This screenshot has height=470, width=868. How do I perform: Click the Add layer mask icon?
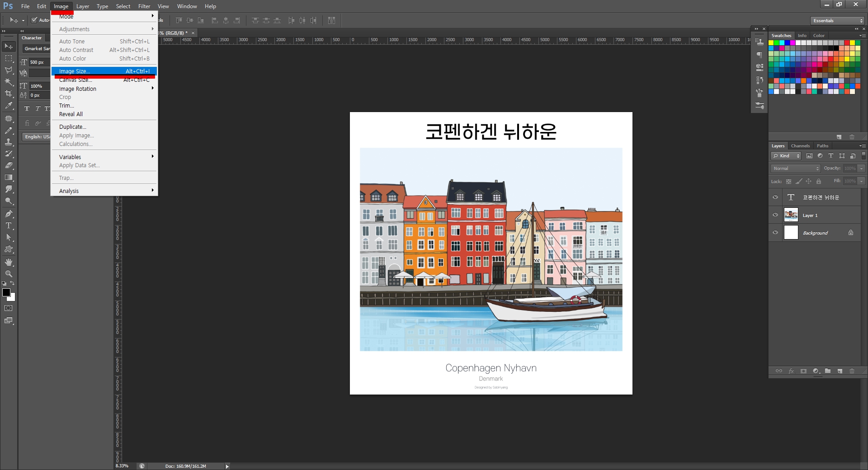tap(804, 371)
